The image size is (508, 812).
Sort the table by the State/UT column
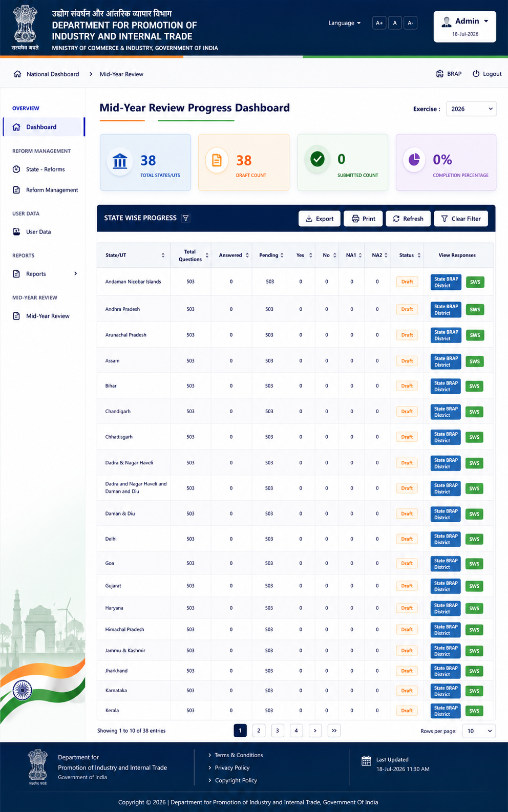tap(163, 255)
